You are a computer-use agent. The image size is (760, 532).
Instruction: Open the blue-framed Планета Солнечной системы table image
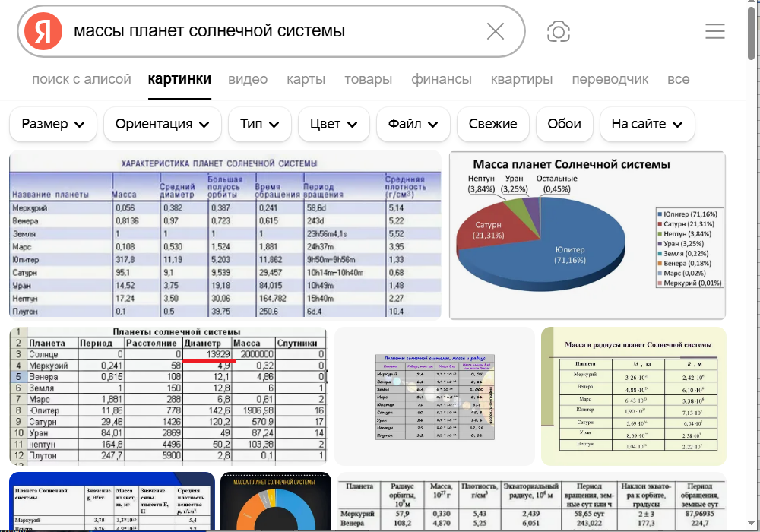[112, 501]
